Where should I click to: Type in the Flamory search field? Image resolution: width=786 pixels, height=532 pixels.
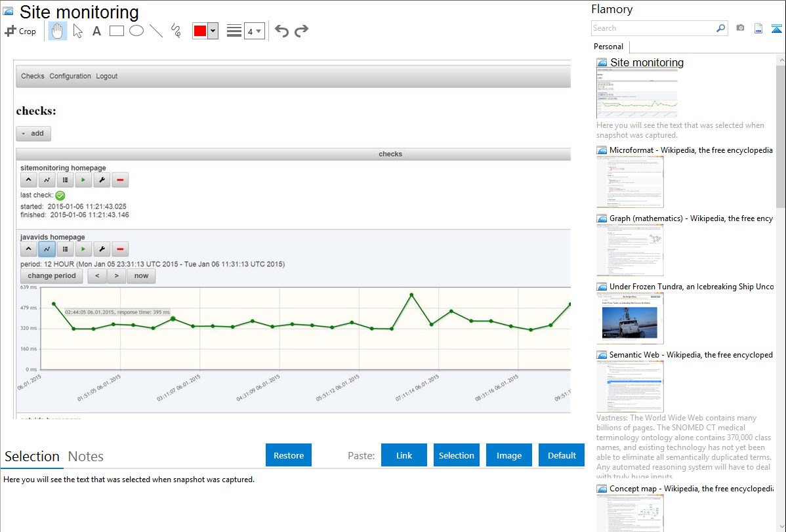(x=653, y=28)
